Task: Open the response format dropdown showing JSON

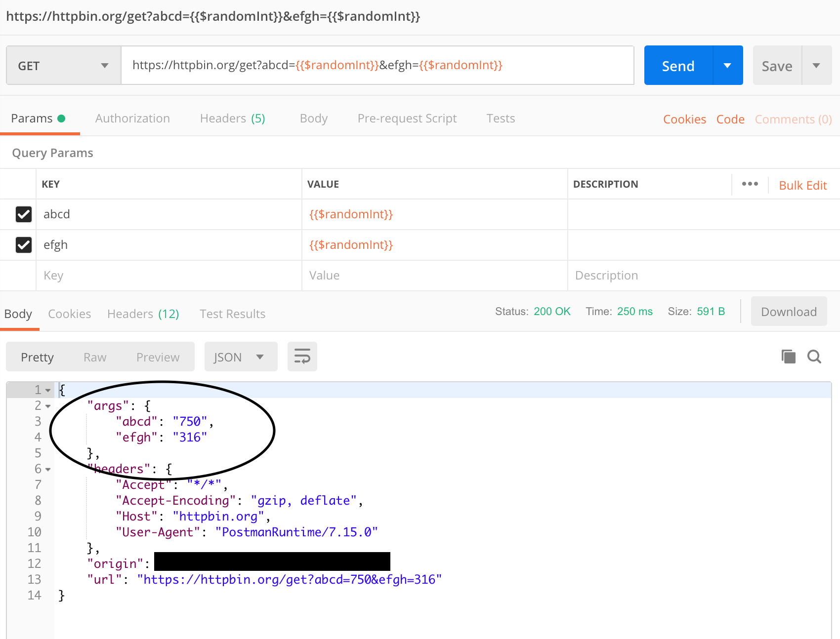Action: (241, 357)
